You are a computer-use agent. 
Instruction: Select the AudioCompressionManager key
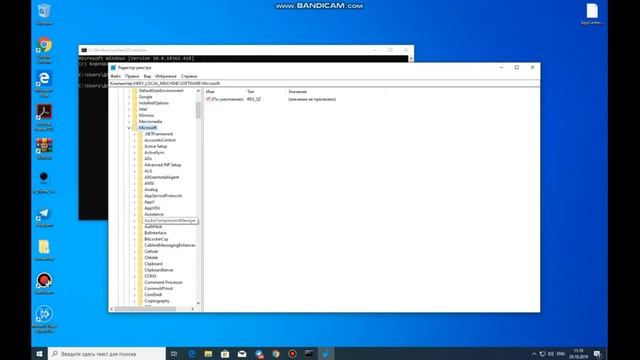click(x=170, y=220)
